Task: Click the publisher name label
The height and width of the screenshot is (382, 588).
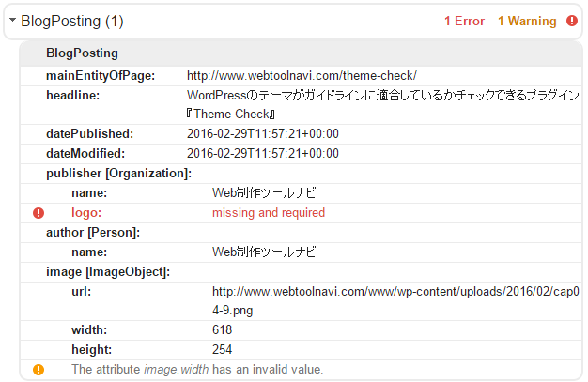Action: click(x=89, y=193)
